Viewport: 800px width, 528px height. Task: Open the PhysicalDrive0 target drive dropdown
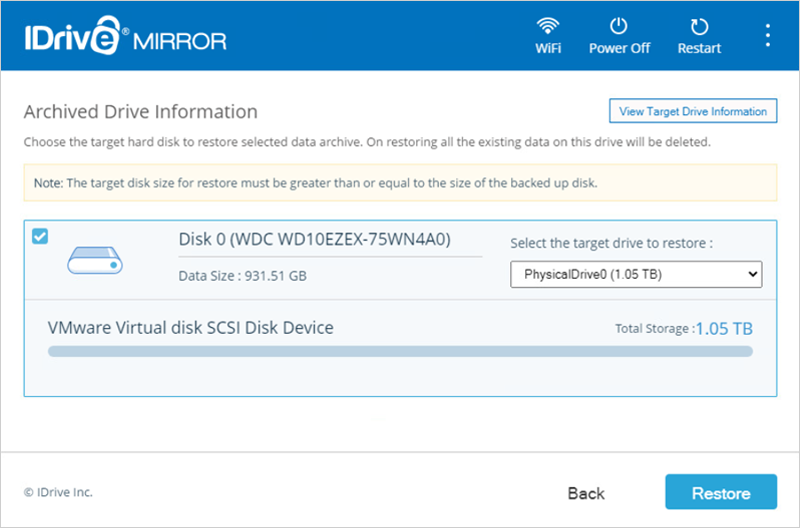pyautogui.click(x=636, y=274)
